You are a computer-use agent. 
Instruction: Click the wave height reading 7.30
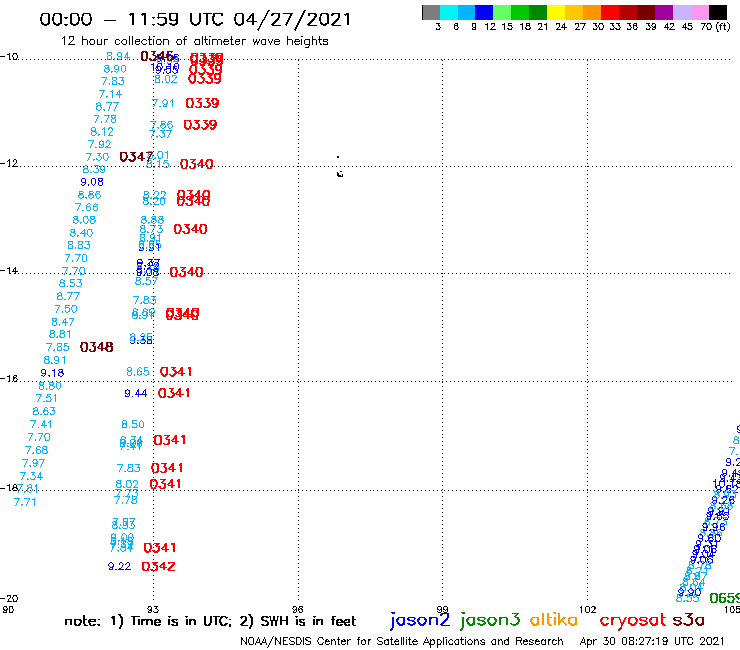click(97, 157)
